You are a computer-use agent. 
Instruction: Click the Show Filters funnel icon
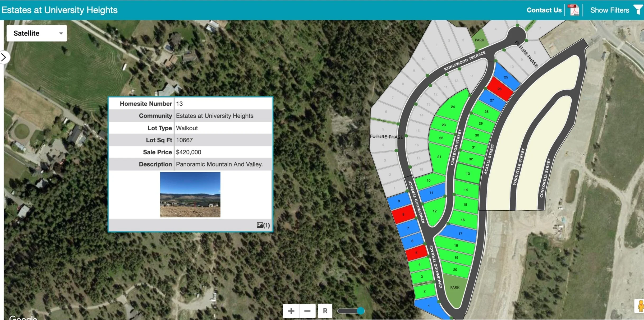click(638, 10)
